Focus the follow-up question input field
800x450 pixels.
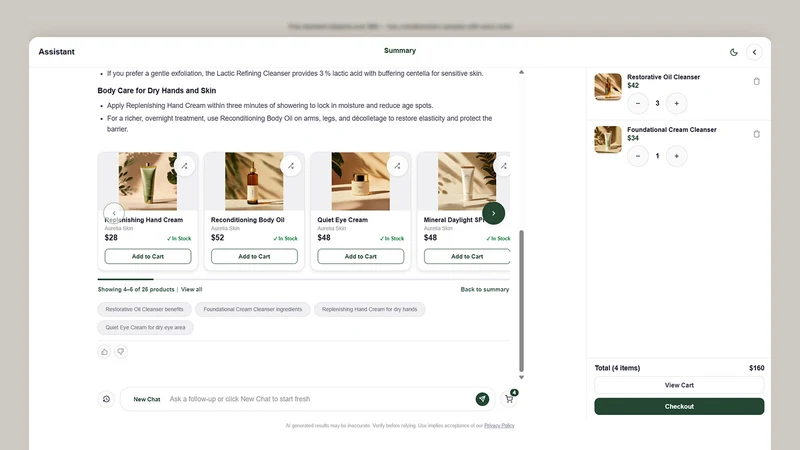320,399
